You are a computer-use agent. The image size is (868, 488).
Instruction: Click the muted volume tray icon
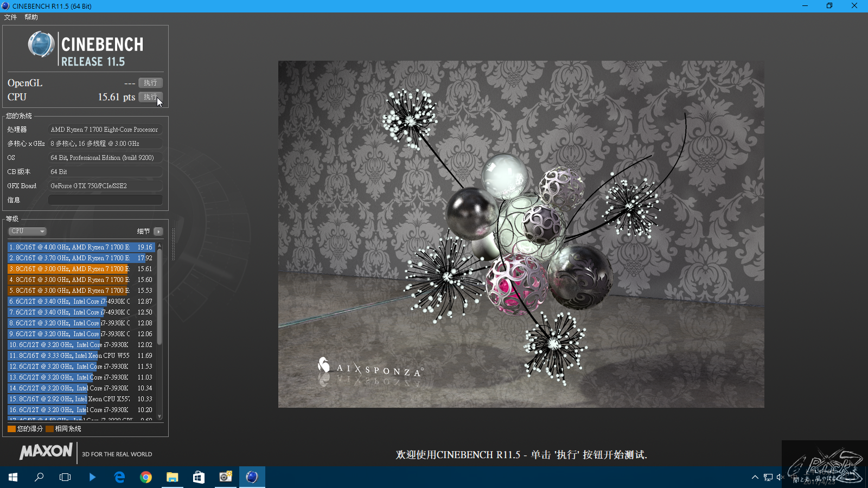point(780,477)
